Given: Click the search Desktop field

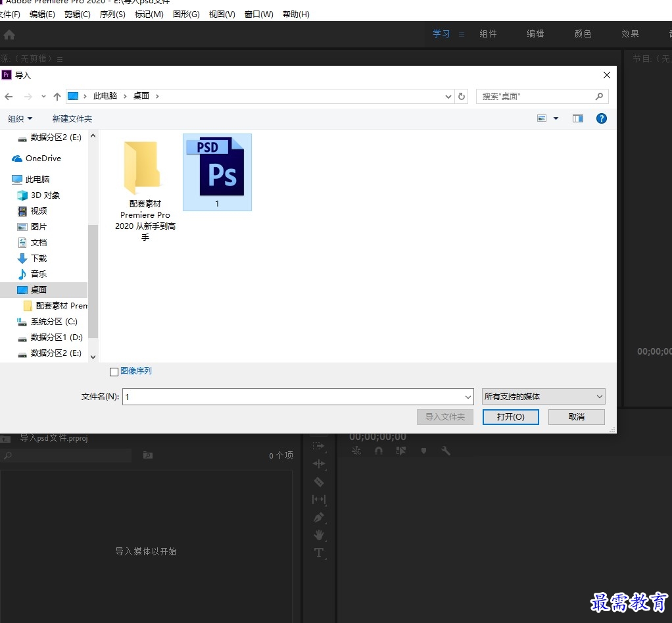Looking at the screenshot, I should coord(542,97).
